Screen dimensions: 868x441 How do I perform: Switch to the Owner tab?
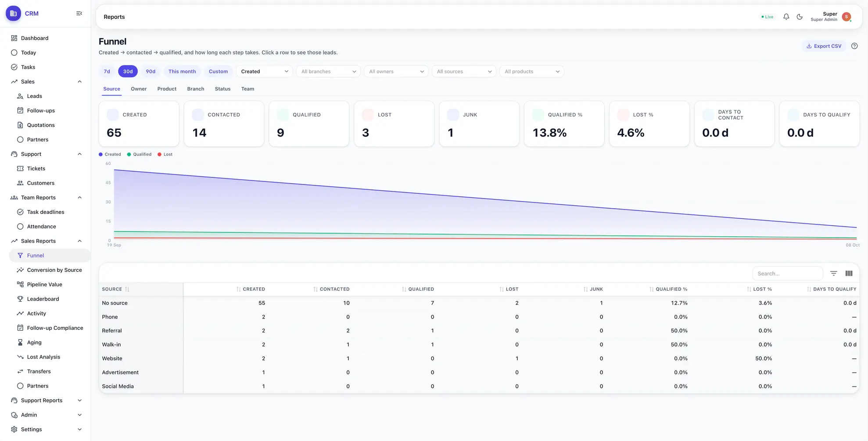[139, 89]
